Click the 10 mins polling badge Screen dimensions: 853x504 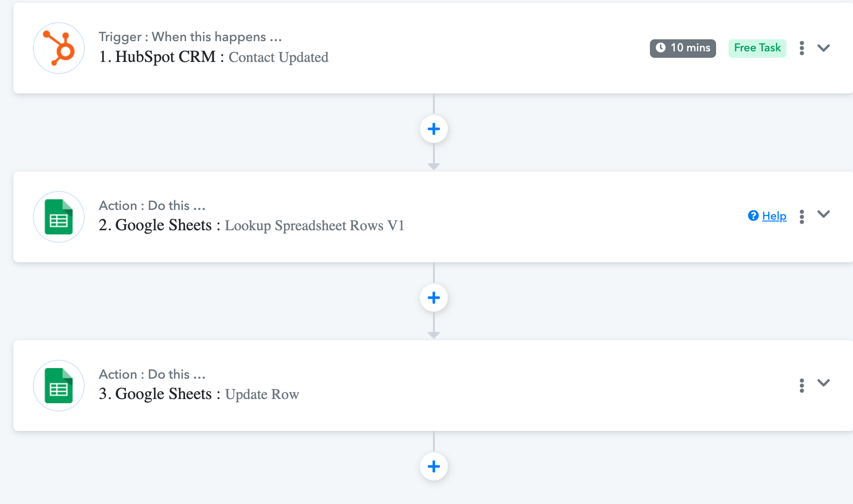point(683,48)
